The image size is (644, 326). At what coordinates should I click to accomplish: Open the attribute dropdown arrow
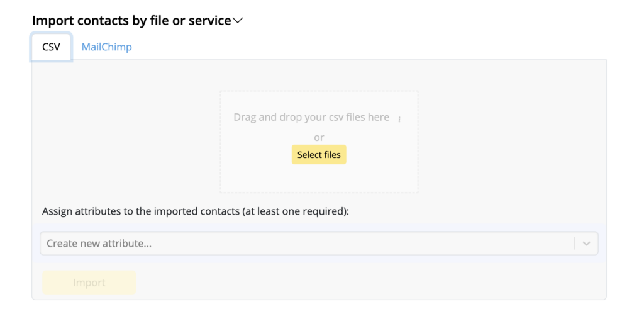(x=586, y=244)
